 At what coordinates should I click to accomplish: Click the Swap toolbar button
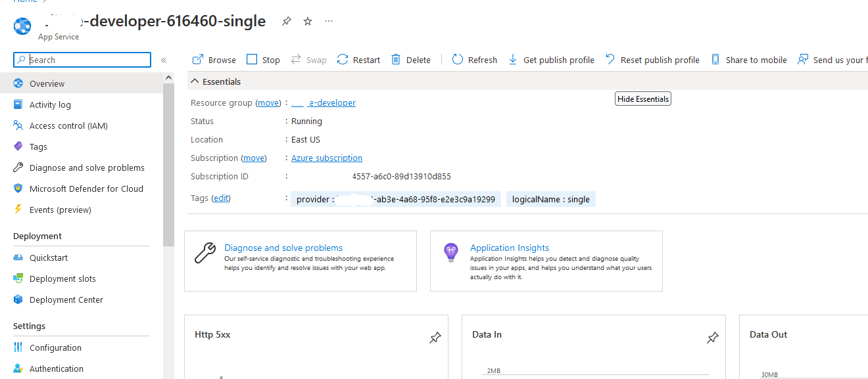(308, 60)
